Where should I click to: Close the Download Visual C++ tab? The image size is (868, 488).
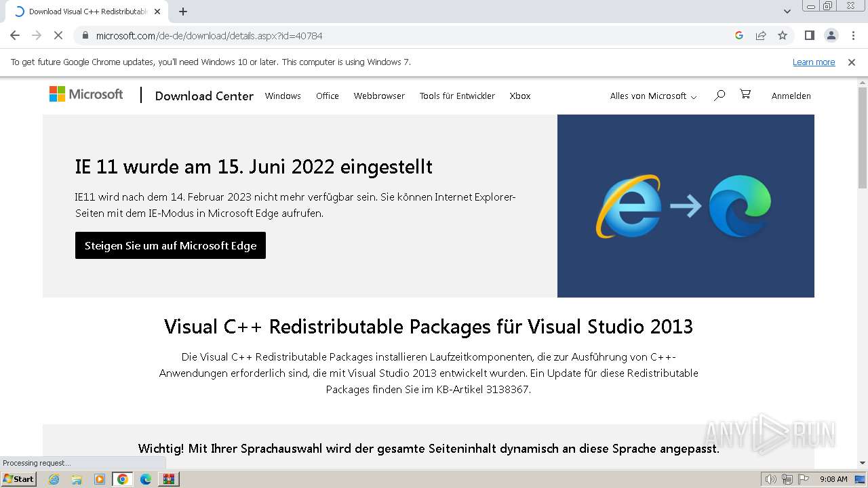coord(158,12)
